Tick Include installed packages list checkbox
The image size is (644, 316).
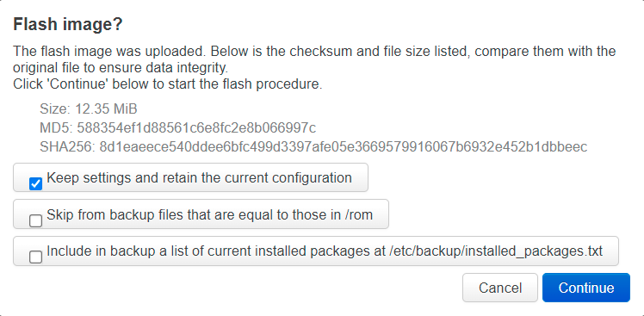36,257
